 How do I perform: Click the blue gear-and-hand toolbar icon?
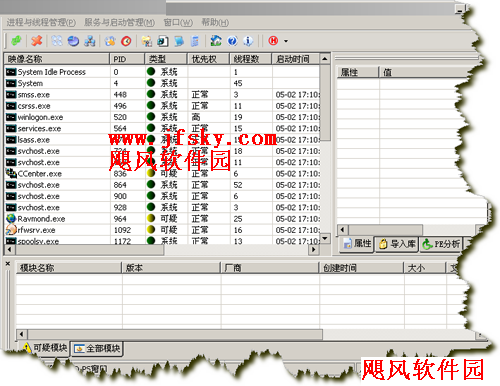click(110, 41)
